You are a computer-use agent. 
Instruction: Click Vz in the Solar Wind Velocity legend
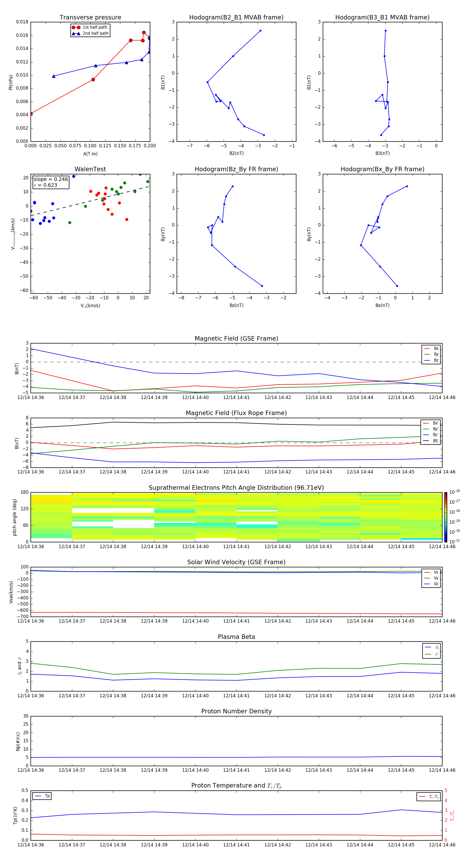coord(431,584)
